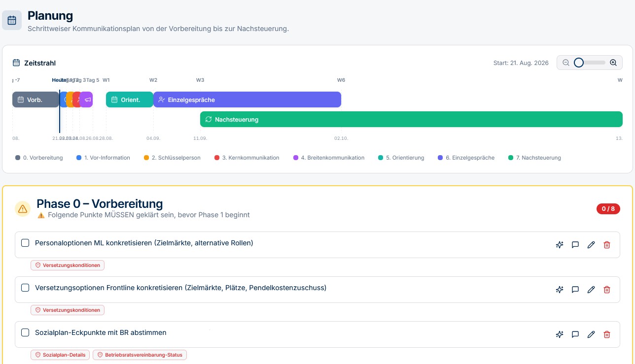Click the Betriebsratsvereinbarung-Status tag
The height and width of the screenshot is (364, 635).
[140, 355]
